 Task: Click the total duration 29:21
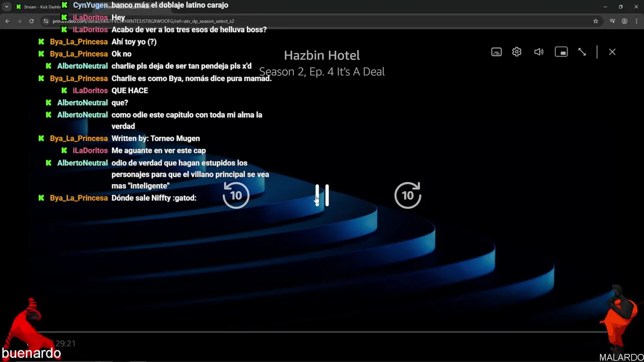pos(66,343)
